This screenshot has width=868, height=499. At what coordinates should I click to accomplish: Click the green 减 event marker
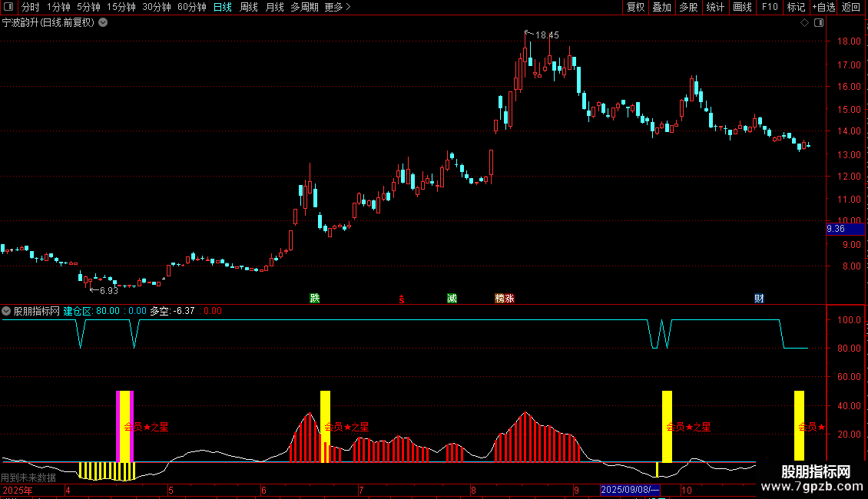452,298
